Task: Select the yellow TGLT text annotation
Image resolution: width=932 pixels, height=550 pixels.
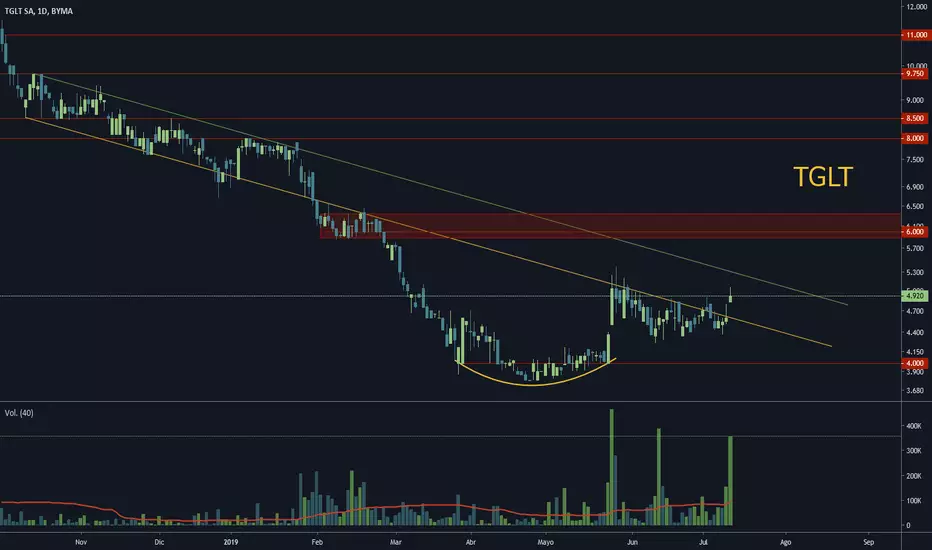Action: pos(823,177)
